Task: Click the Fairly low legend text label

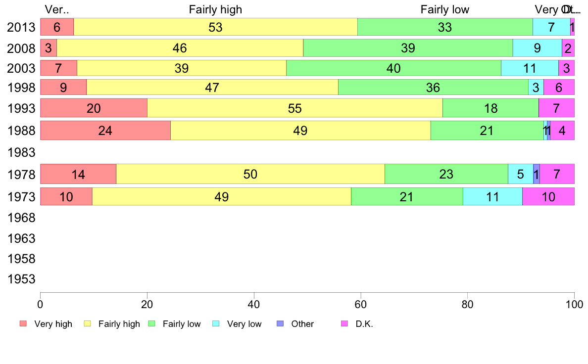Action: tap(182, 324)
